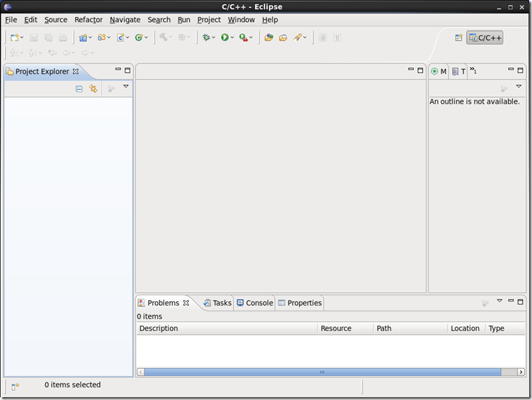Image resolution: width=532 pixels, height=400 pixels.
Task: Open the Refactor menu
Action: 89,20
